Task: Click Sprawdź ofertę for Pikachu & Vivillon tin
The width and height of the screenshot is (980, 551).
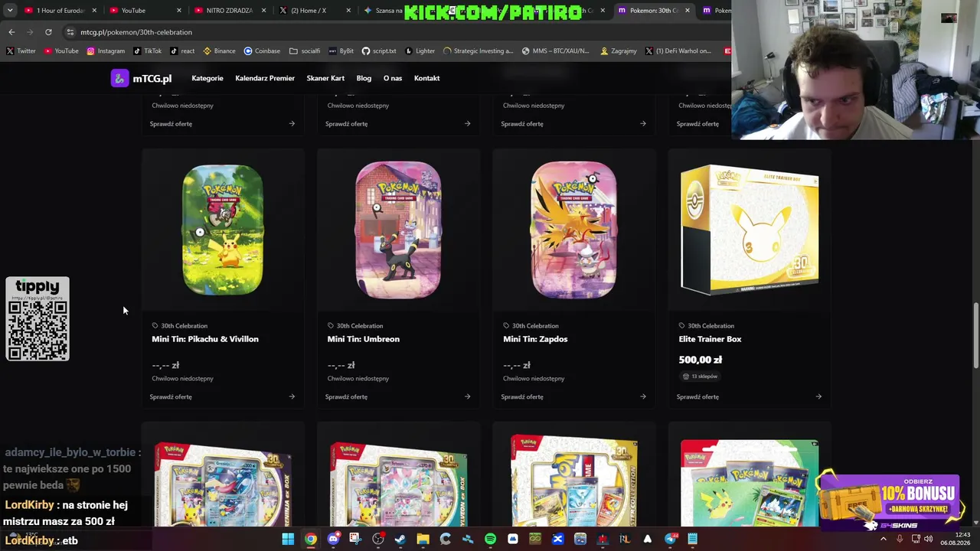Action: tap(171, 397)
